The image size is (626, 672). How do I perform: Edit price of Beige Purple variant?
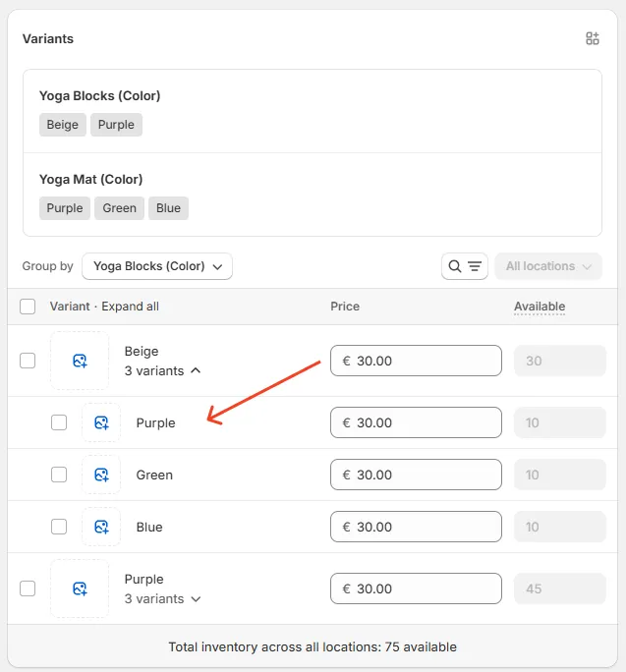coord(416,422)
